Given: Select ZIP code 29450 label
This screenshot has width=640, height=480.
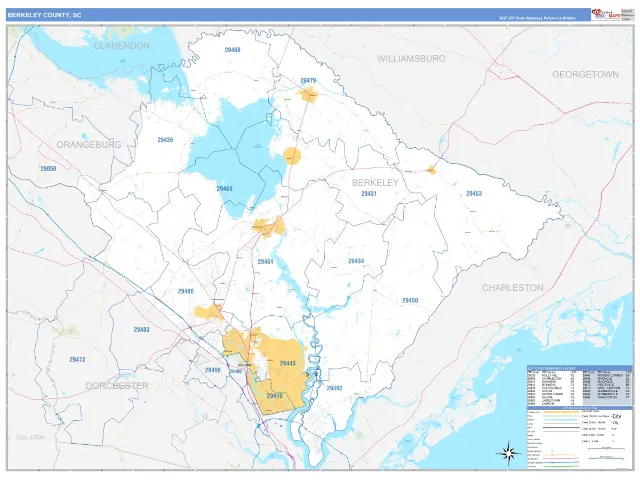Looking at the screenshot, I should pyautogui.click(x=410, y=300).
